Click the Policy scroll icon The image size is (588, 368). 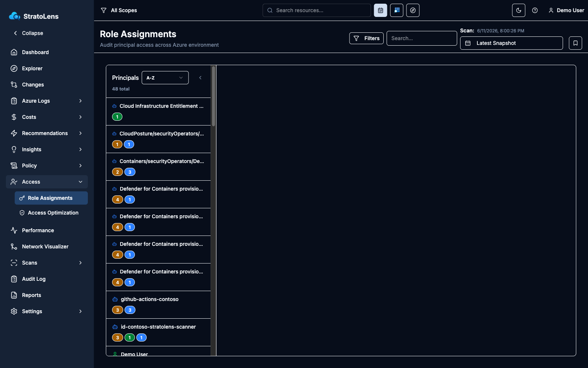coord(14,166)
